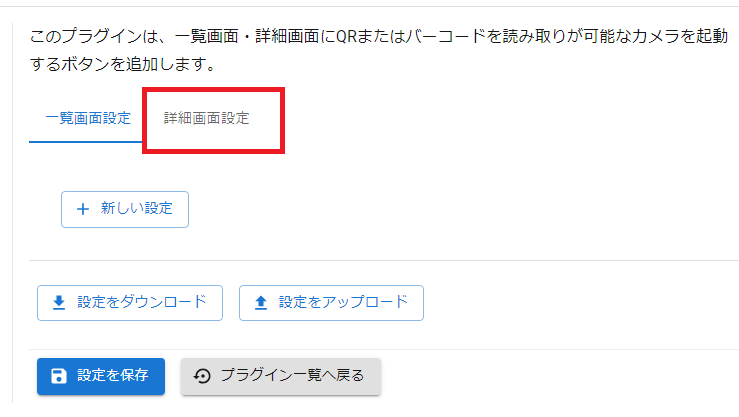Click the divider line above 設定を保存
The height and width of the screenshot is (417, 739).
tap(384, 350)
